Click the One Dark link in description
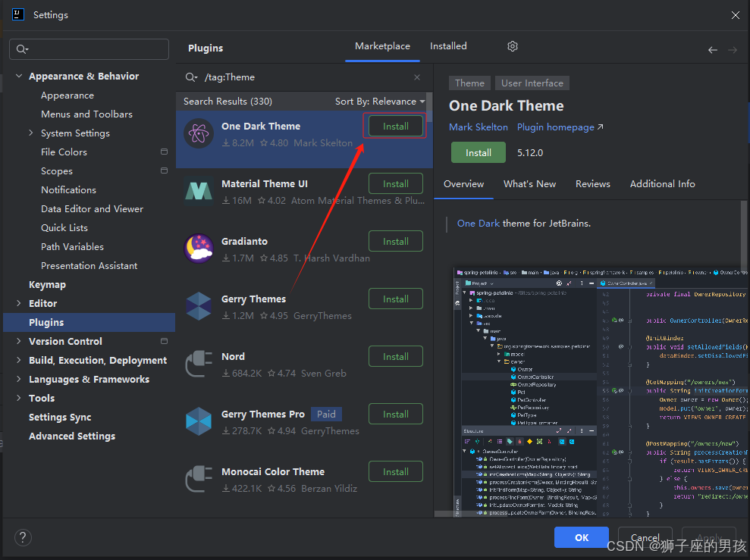Screen dimensions: 750x560 pyautogui.click(x=479, y=223)
